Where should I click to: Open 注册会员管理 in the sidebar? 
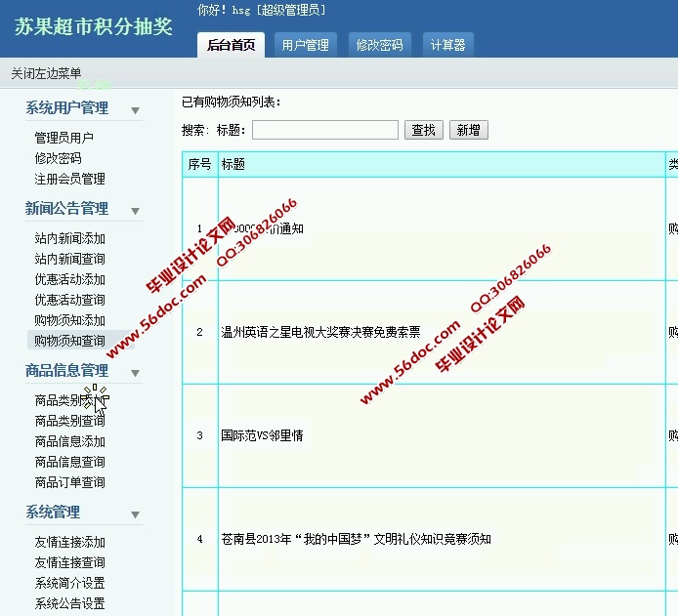70,179
